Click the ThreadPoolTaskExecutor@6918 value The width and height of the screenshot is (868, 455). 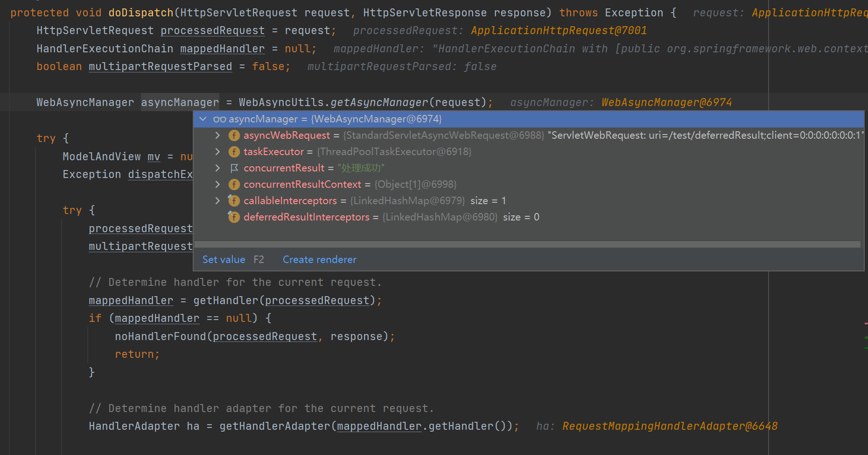pos(394,152)
